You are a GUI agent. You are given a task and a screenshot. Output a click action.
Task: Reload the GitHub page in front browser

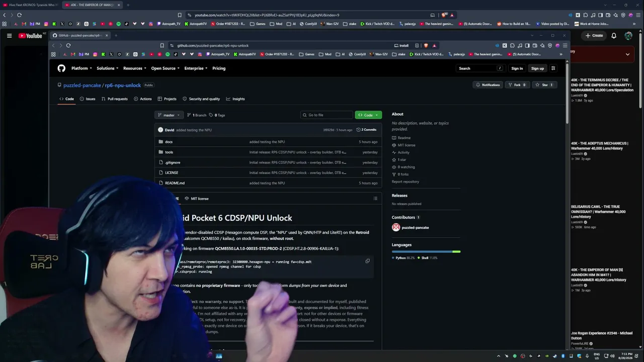pos(68,45)
